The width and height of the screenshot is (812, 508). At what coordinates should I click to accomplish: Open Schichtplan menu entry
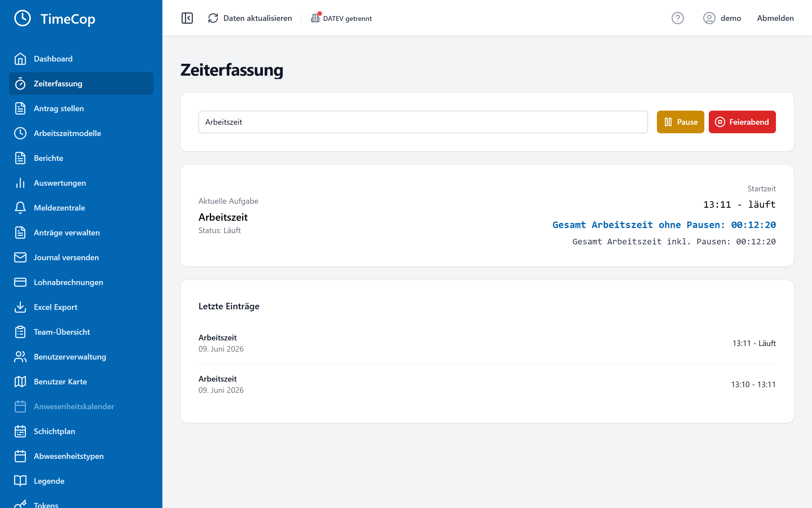point(81,432)
